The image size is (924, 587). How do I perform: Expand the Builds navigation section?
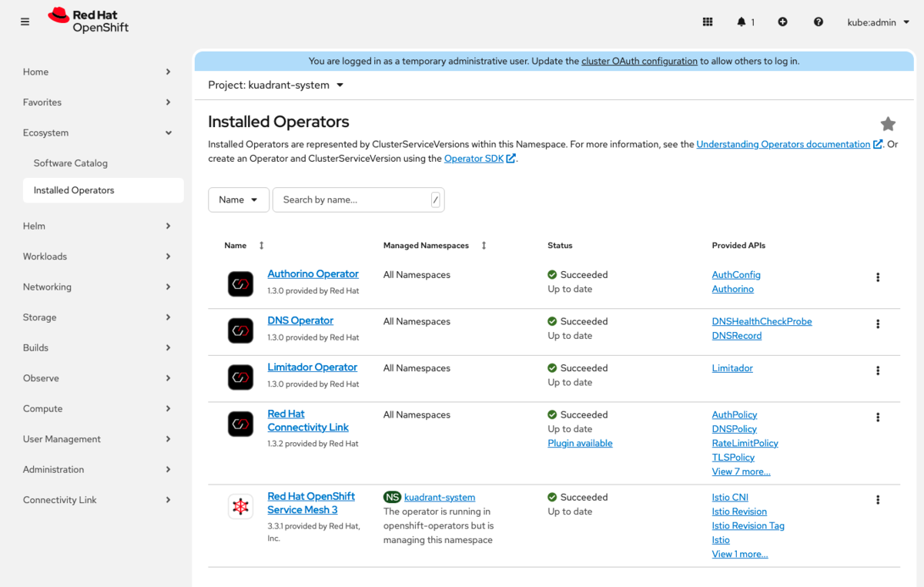pyautogui.click(x=98, y=347)
